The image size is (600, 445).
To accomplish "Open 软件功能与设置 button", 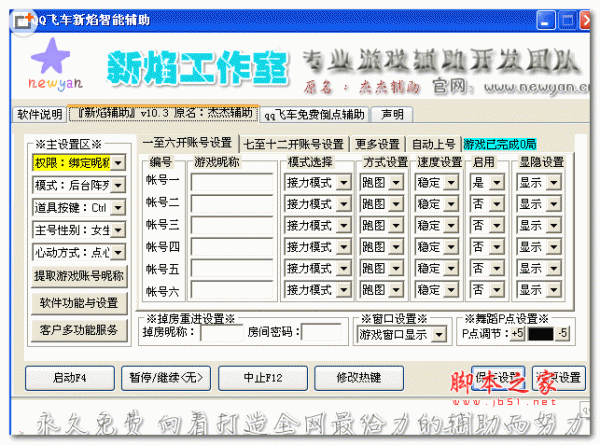I will 79,303.
